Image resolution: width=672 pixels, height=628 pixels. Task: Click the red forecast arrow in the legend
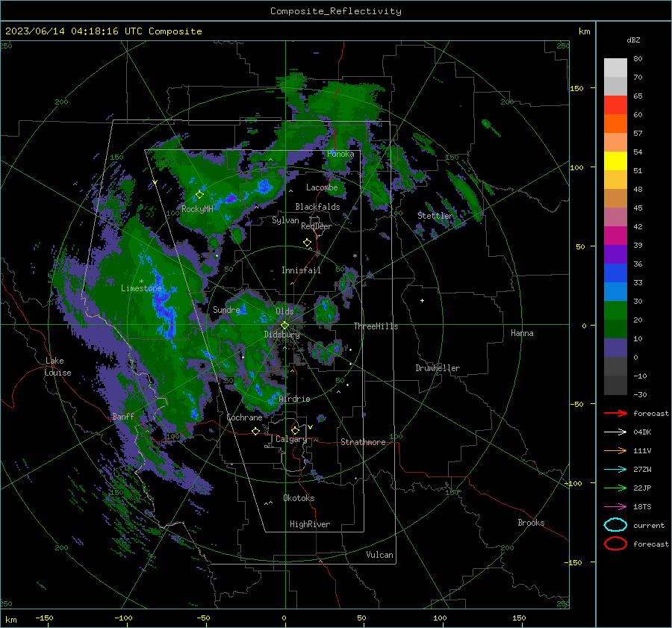(x=615, y=413)
